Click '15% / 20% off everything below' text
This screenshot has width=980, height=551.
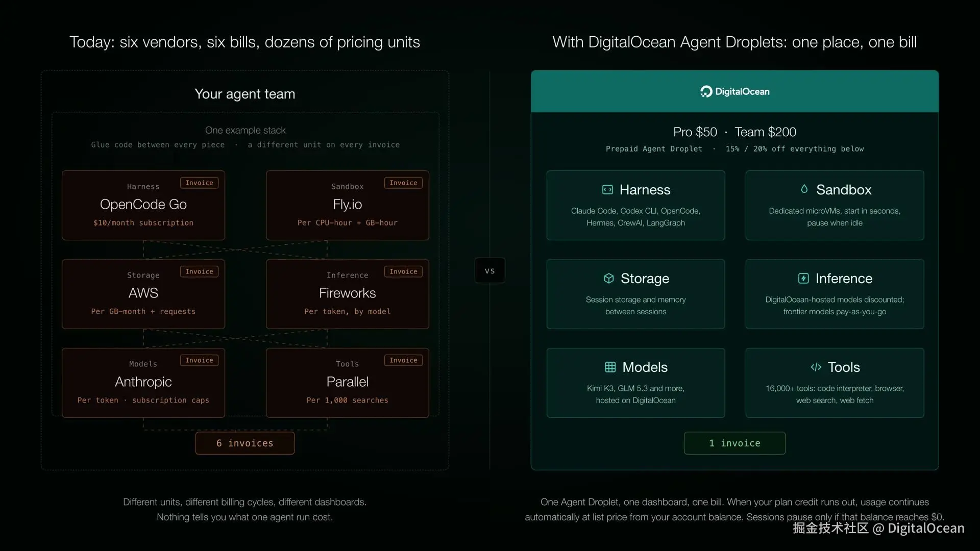(795, 149)
